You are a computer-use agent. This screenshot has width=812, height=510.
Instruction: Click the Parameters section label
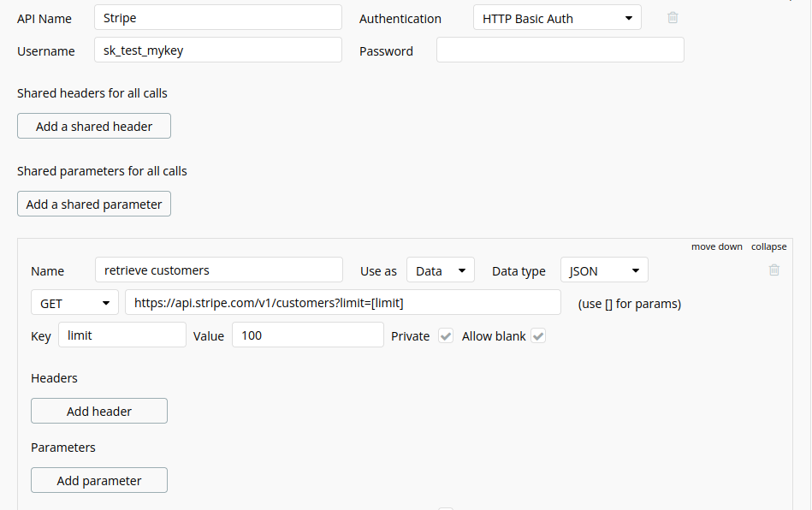click(63, 448)
